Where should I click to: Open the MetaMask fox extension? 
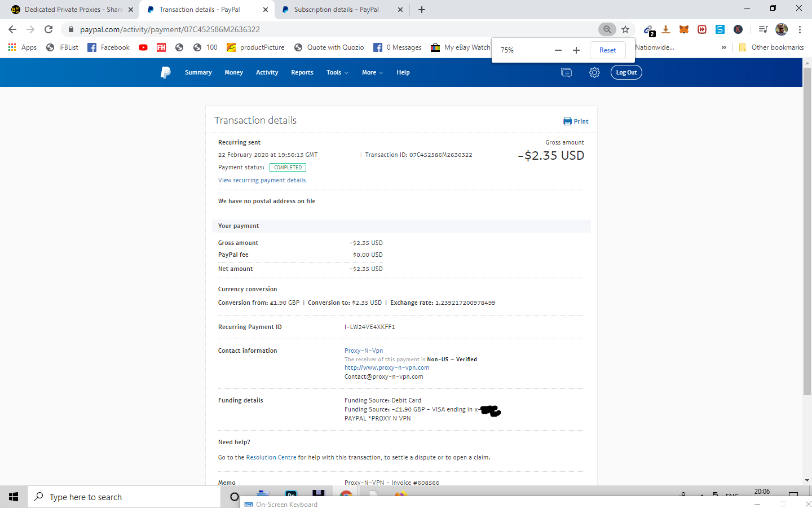click(x=684, y=29)
